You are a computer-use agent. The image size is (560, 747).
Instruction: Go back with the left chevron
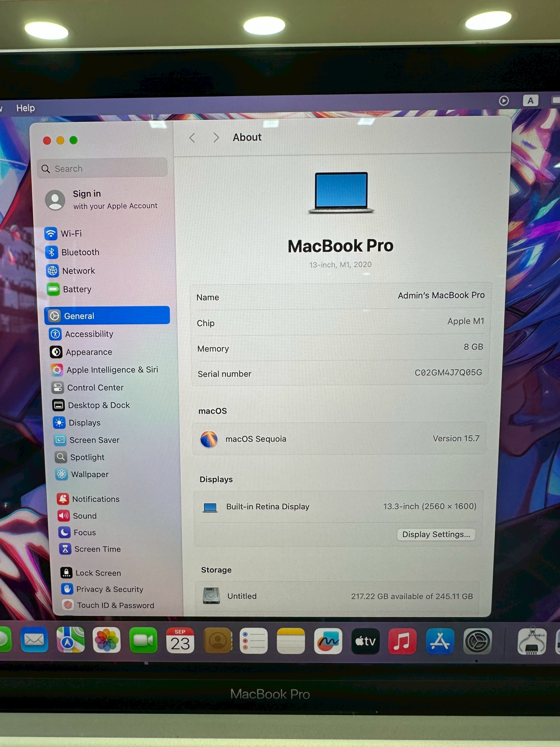pos(192,138)
